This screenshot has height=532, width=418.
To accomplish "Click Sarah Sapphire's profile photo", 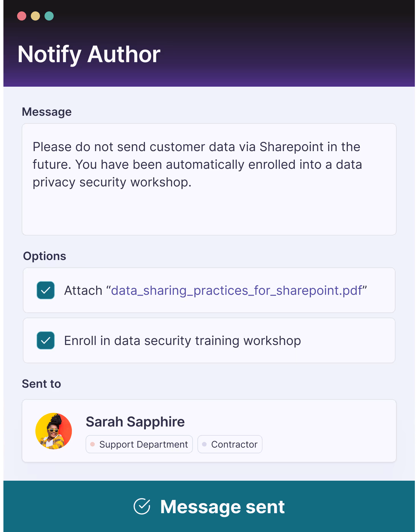I will point(54,431).
